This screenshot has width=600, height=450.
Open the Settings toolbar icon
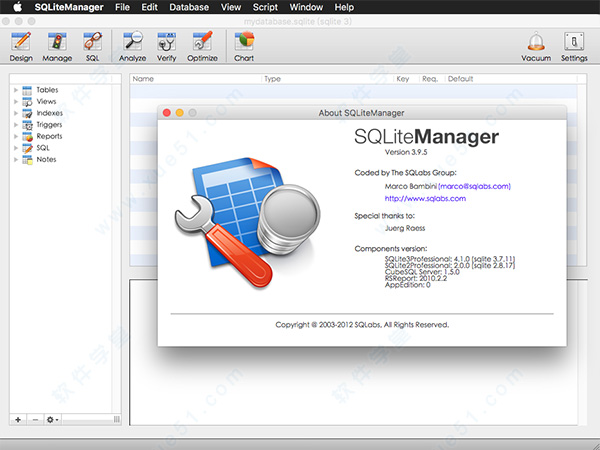(x=574, y=46)
